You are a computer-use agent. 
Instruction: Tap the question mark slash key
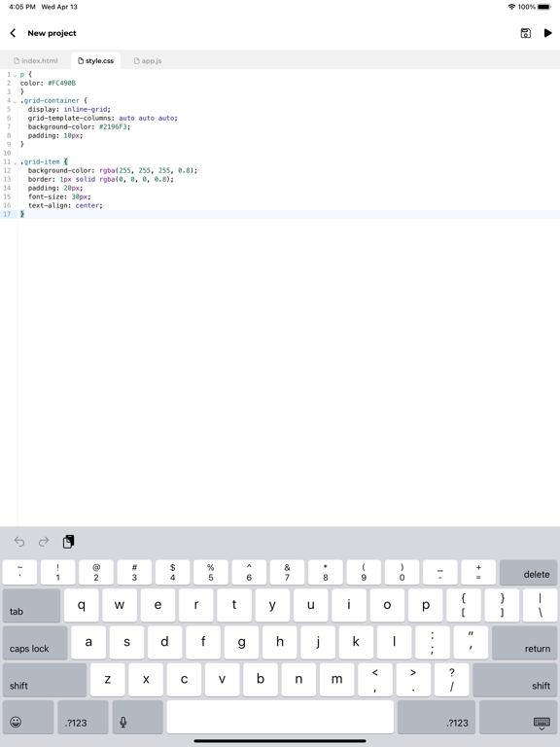click(451, 680)
